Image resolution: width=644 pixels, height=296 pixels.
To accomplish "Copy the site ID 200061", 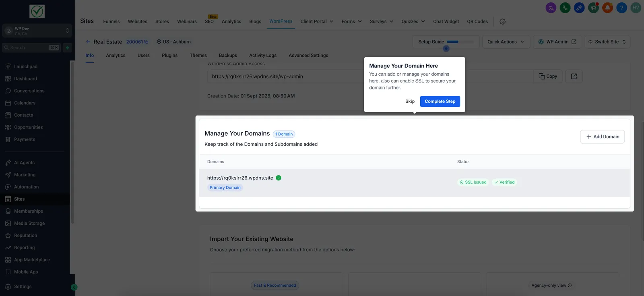I will coord(146,42).
